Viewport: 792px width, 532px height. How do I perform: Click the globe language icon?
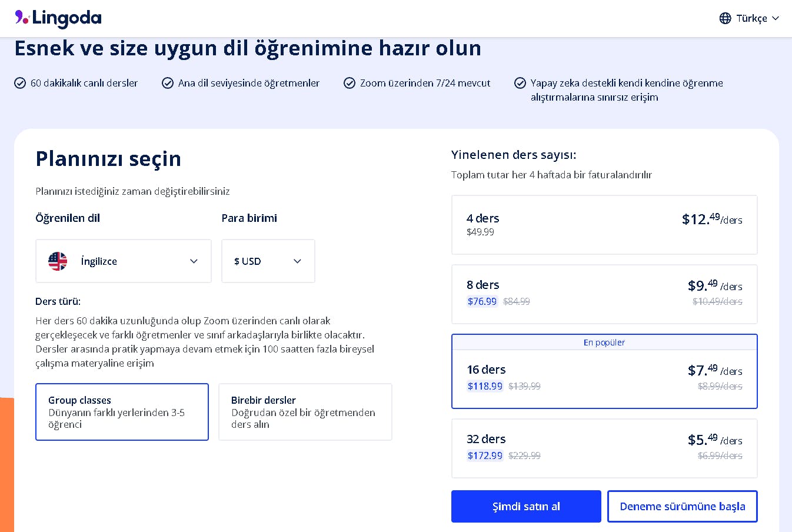pyautogui.click(x=725, y=18)
